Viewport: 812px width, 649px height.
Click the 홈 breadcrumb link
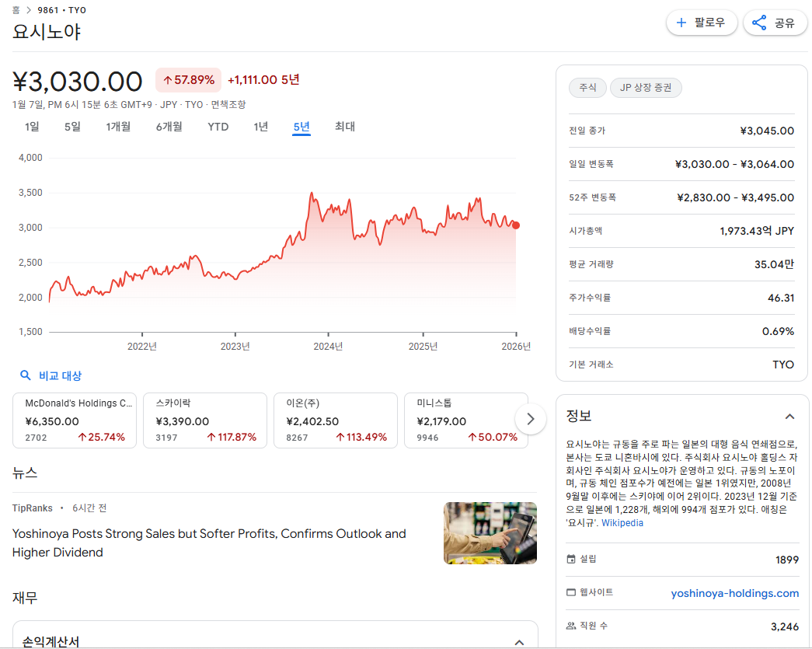tap(16, 10)
